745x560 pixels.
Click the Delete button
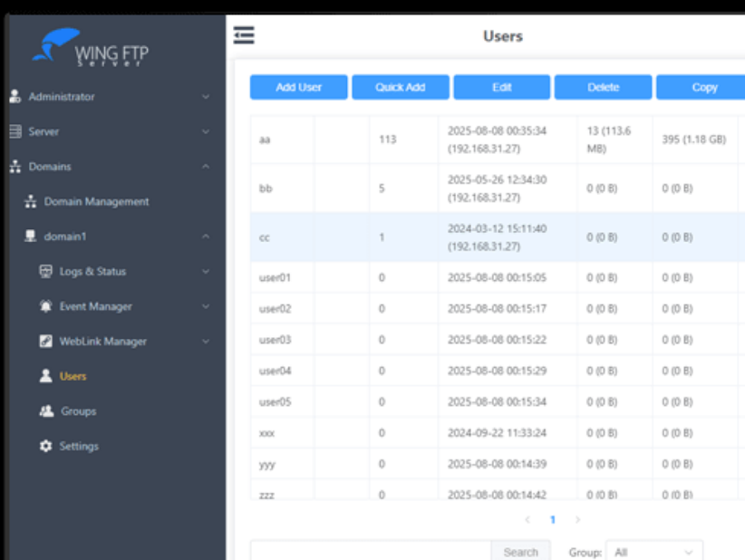(x=603, y=87)
